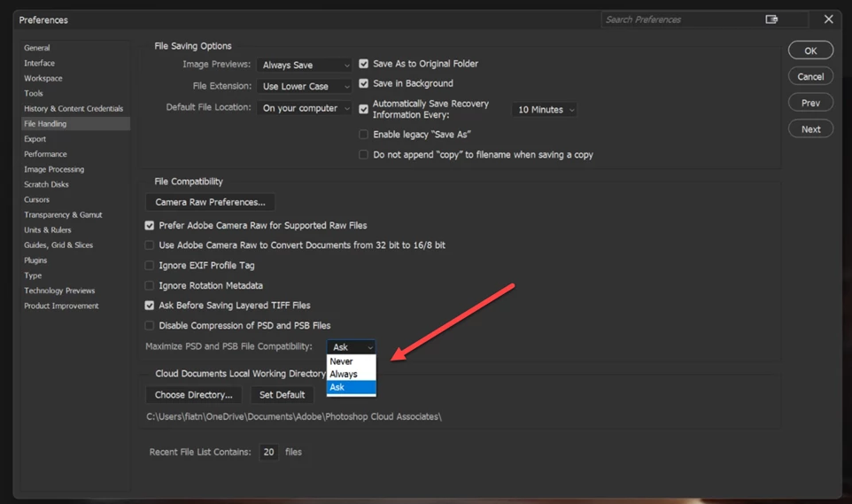Click the search preferences panel icon

[x=771, y=19]
